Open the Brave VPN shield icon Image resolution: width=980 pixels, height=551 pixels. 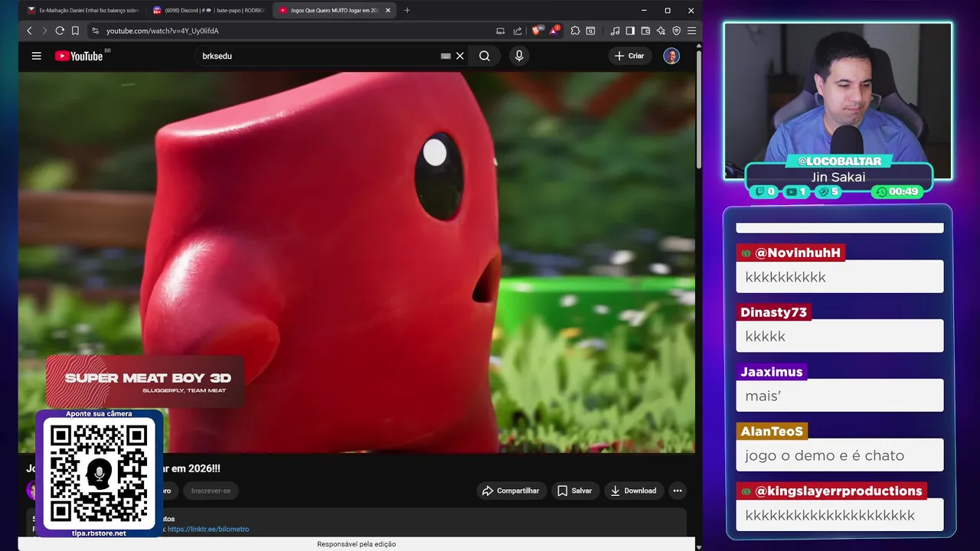(676, 31)
